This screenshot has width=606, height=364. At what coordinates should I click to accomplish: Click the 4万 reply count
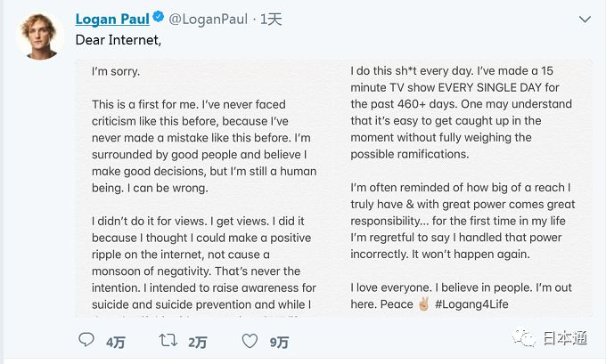pyautogui.click(x=115, y=340)
